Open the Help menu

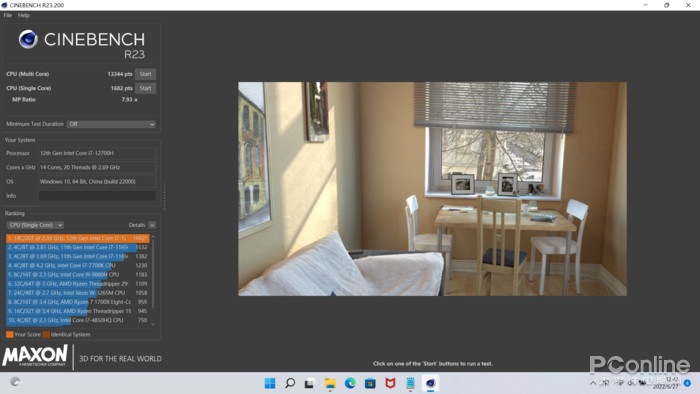[x=24, y=15]
